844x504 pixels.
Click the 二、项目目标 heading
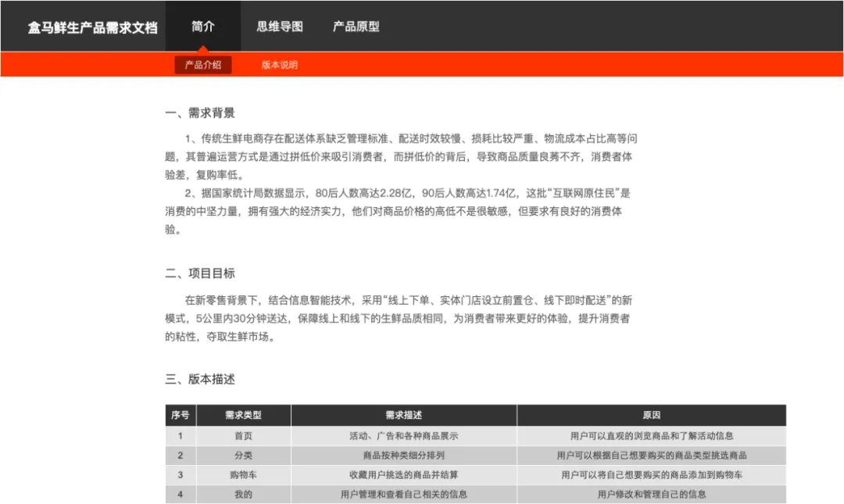[x=200, y=273]
